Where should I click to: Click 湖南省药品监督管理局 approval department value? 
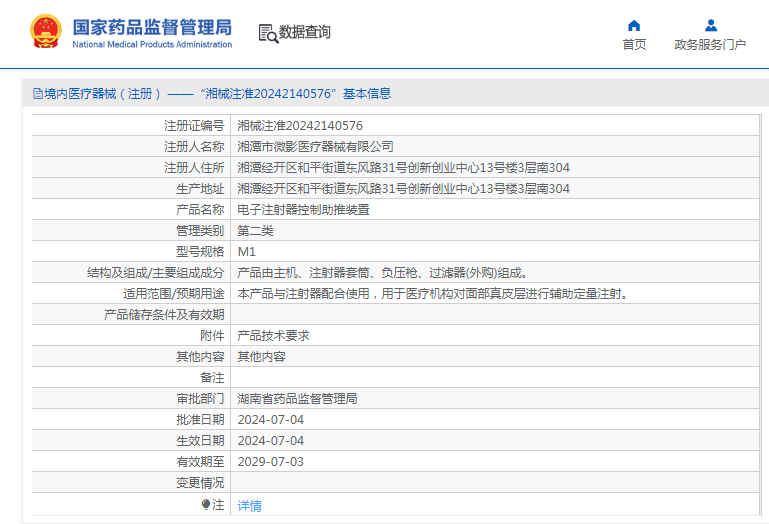coord(297,398)
